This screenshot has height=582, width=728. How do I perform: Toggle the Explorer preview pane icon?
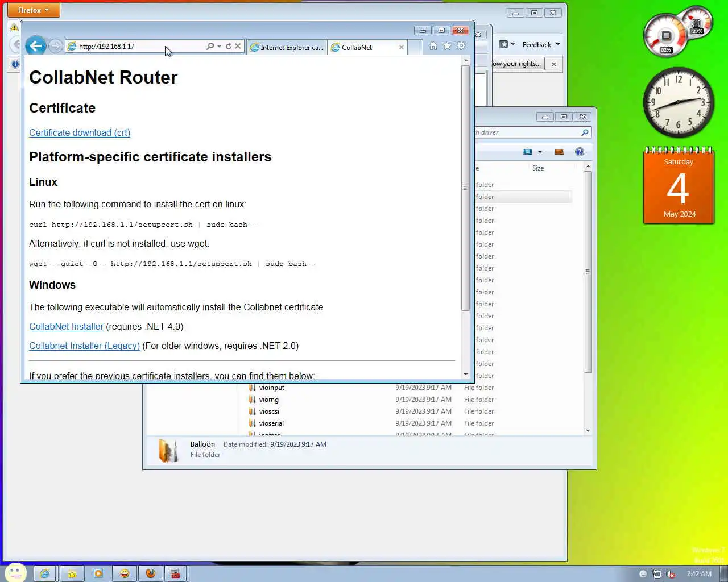click(x=559, y=152)
